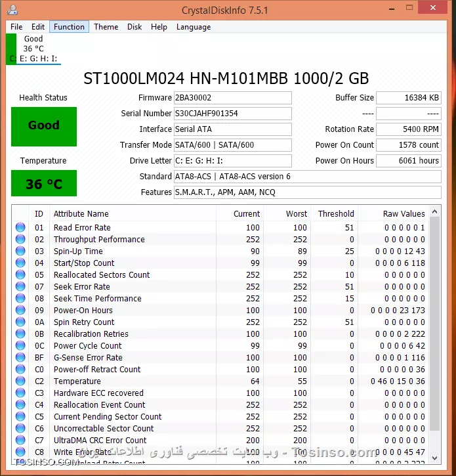
Task: Click status circle for Spin-Up Time
Action: (x=20, y=251)
